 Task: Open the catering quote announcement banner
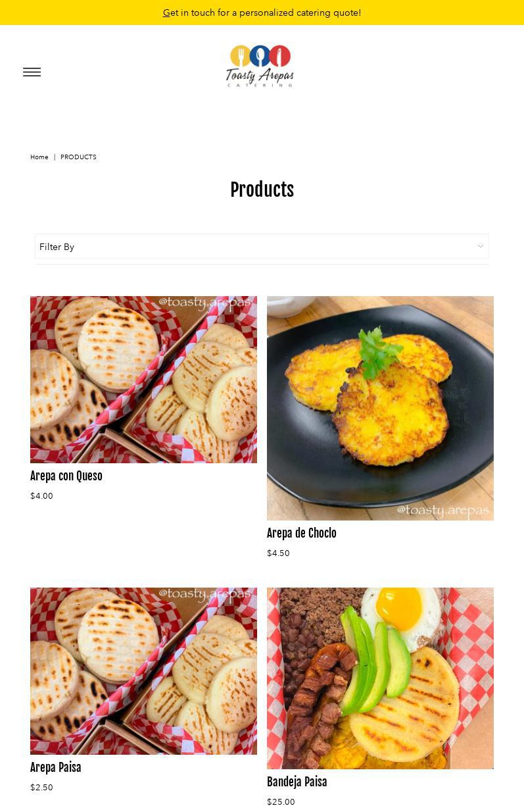[262, 13]
